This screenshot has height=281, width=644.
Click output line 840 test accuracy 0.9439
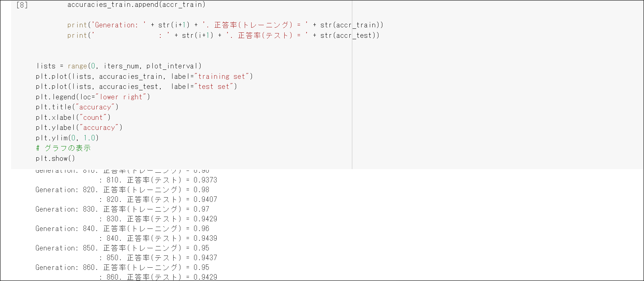click(158, 238)
